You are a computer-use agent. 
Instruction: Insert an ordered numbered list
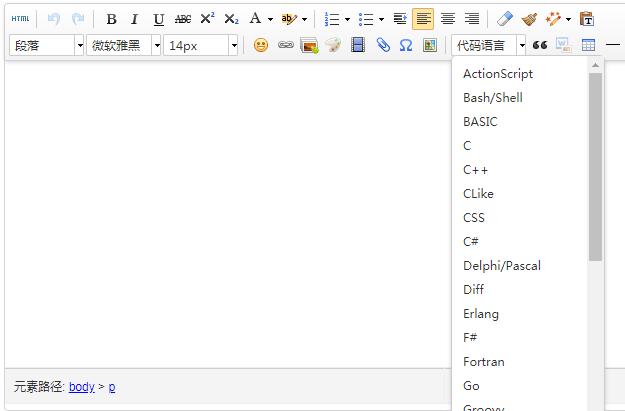click(x=332, y=19)
